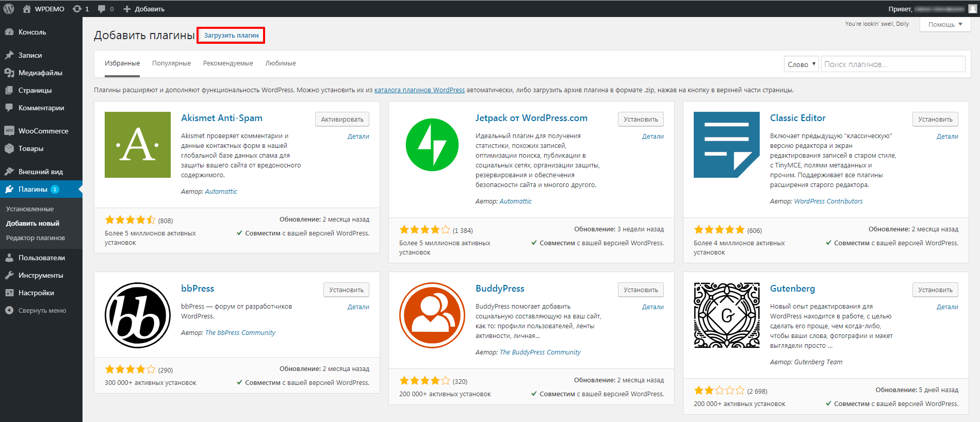Click the Gutenberg plugin logo
Screen dimensions: 980x422
[727, 315]
